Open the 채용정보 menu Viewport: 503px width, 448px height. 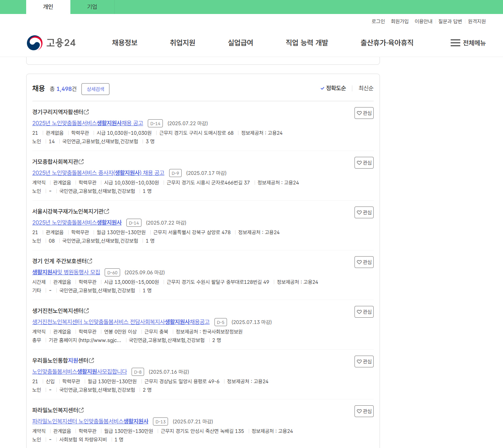[124, 42]
